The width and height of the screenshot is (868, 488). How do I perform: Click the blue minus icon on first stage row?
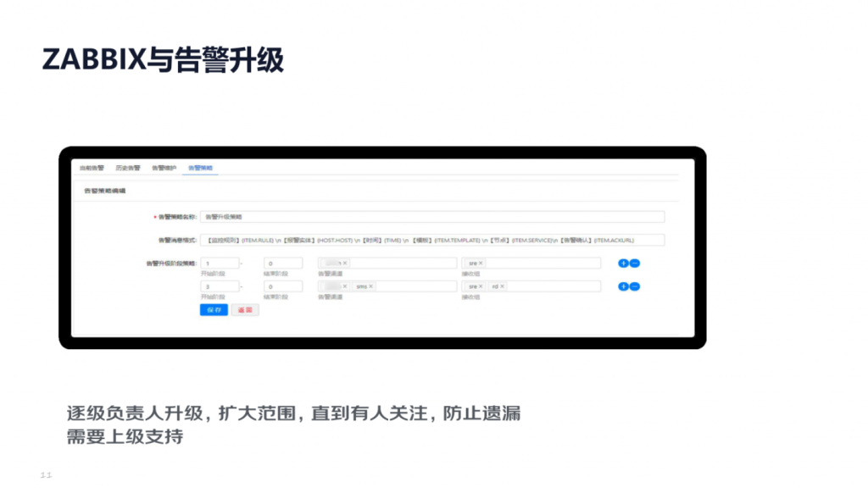635,263
